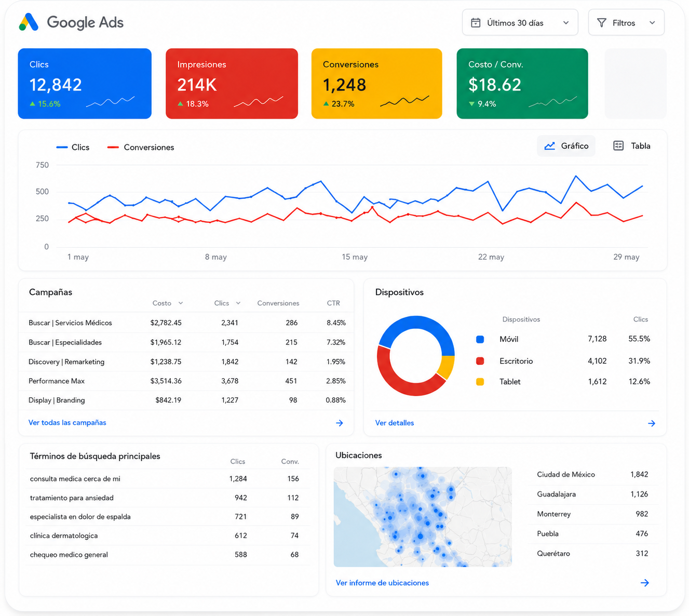The image size is (689, 616).
Task: Click the up arrow on Impresiones card
Action: (180, 104)
